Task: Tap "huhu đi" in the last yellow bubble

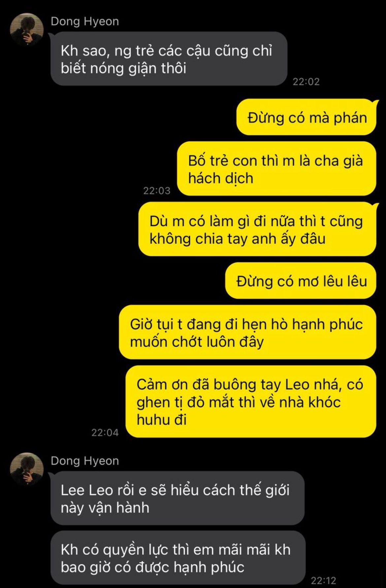Action: [x=162, y=420]
